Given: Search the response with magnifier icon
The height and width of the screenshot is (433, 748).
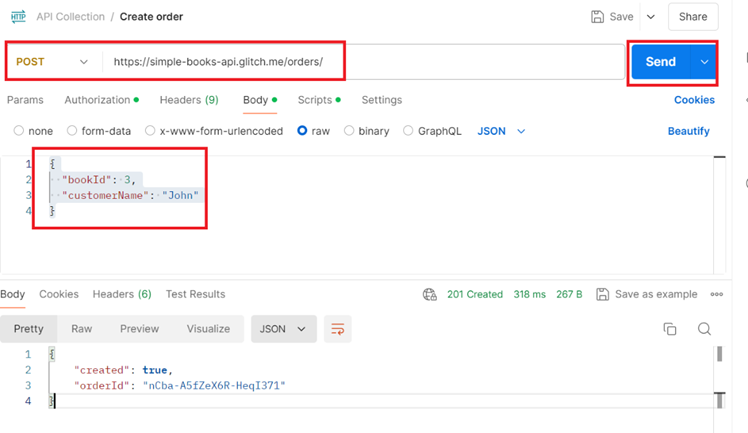Looking at the screenshot, I should (x=704, y=329).
